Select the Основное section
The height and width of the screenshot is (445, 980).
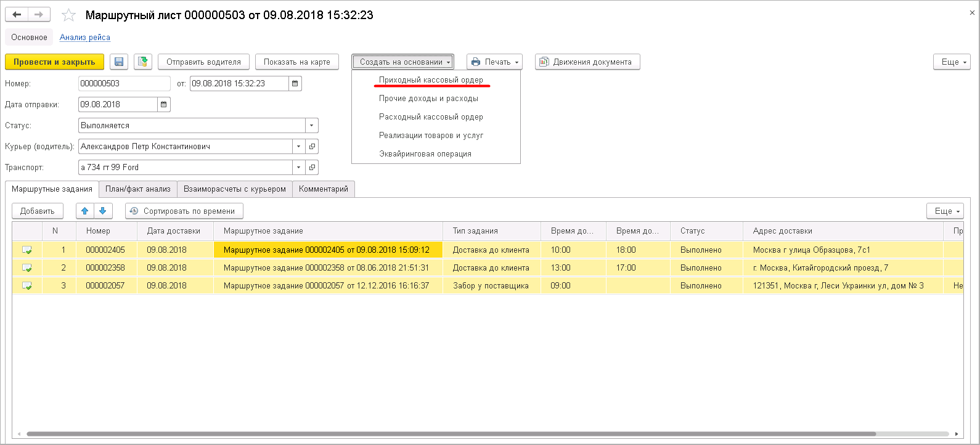click(x=29, y=38)
